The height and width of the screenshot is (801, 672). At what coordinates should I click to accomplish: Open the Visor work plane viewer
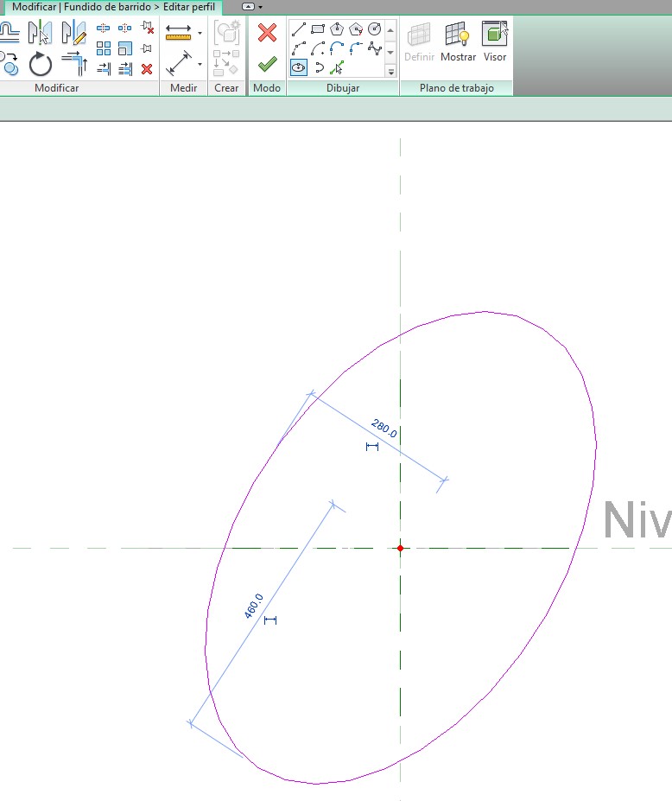495,41
